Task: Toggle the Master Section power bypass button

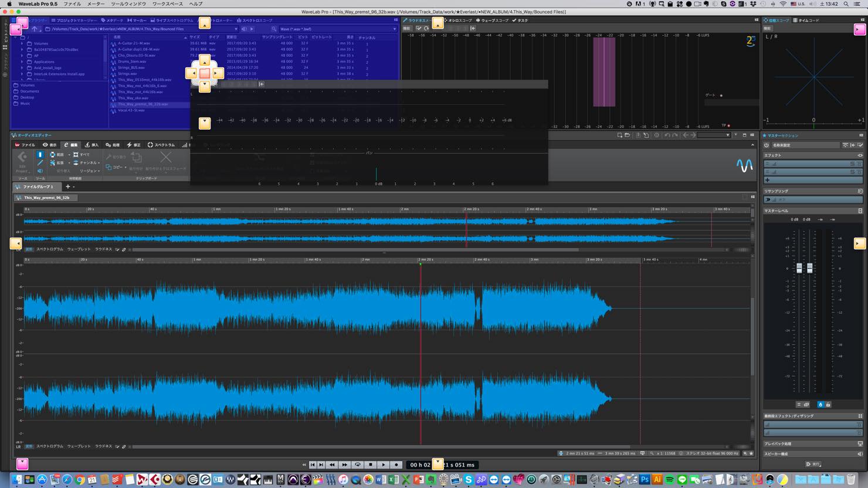Action: coord(767,145)
